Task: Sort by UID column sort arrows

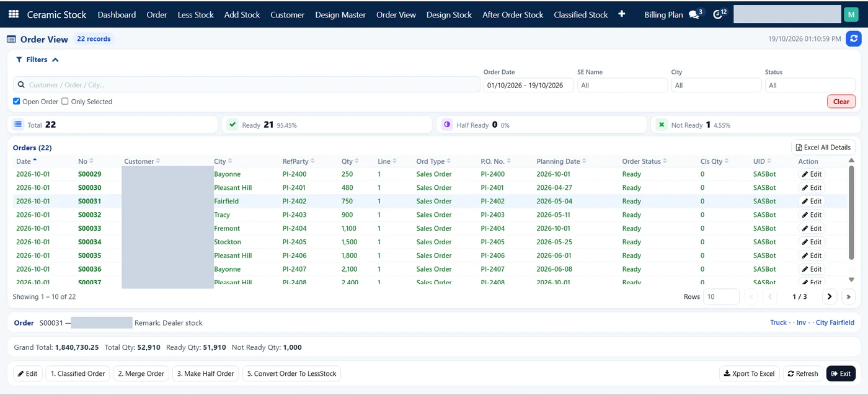Action: coord(770,161)
